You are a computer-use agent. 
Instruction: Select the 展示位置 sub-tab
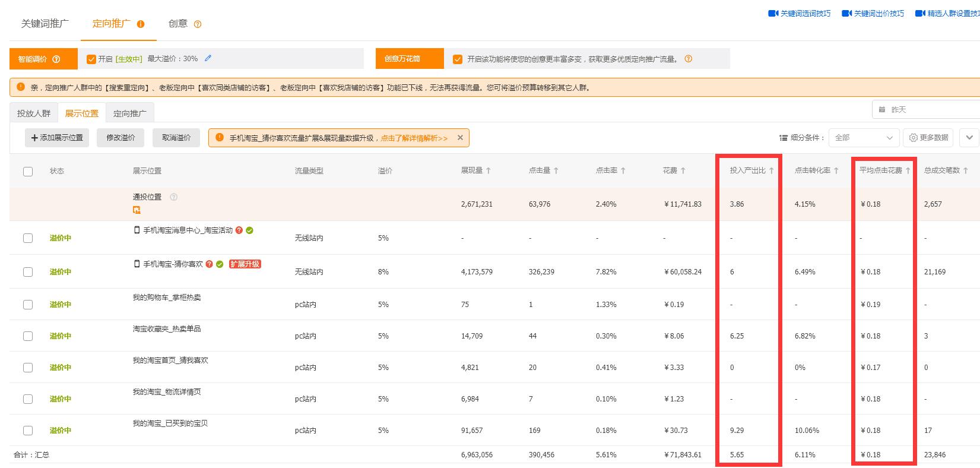(82, 113)
